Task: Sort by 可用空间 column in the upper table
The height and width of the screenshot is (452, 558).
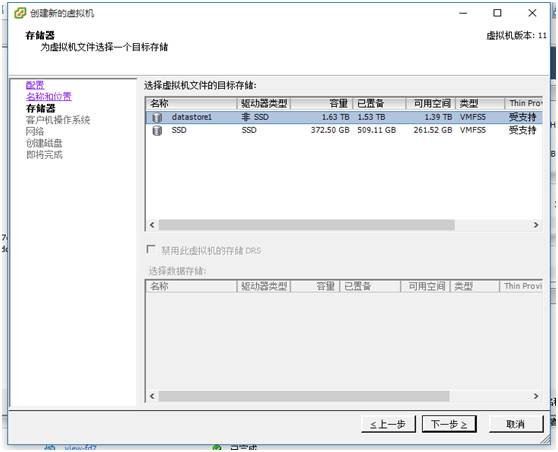Action: tap(431, 104)
